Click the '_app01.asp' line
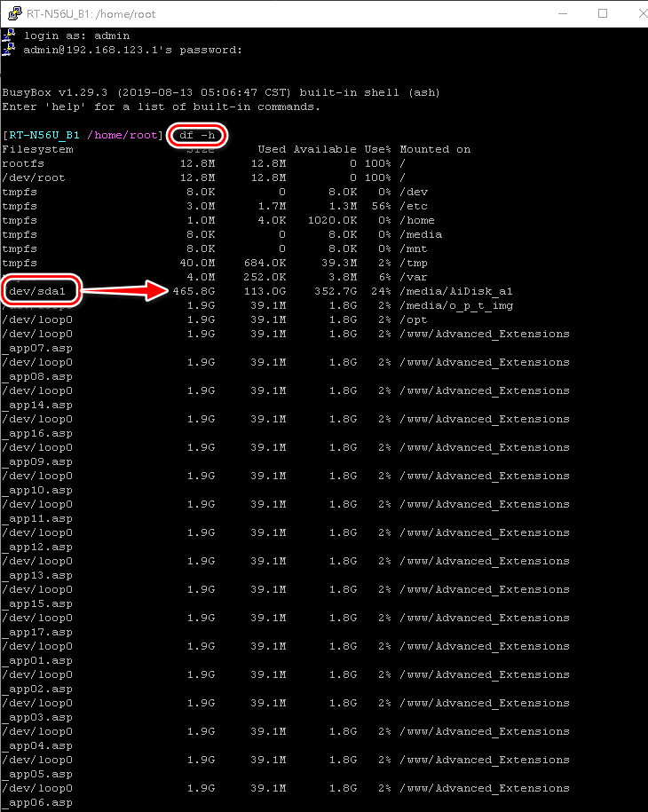This screenshot has width=648, height=812. (37, 661)
